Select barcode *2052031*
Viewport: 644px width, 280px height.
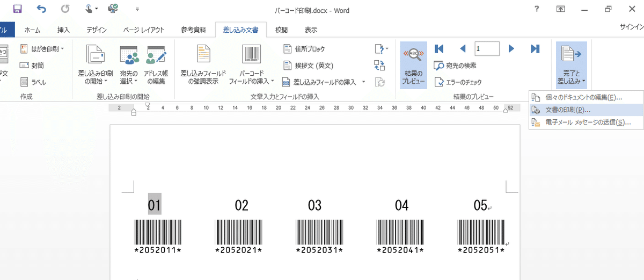pyautogui.click(x=319, y=236)
